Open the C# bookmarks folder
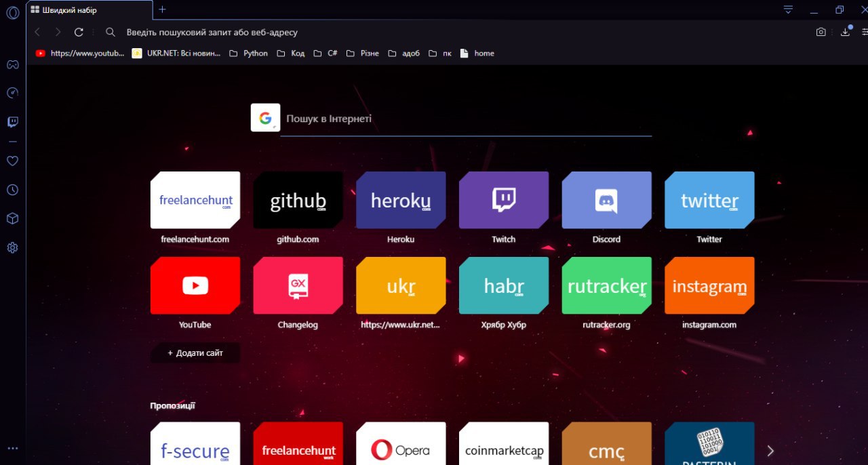 tap(325, 54)
